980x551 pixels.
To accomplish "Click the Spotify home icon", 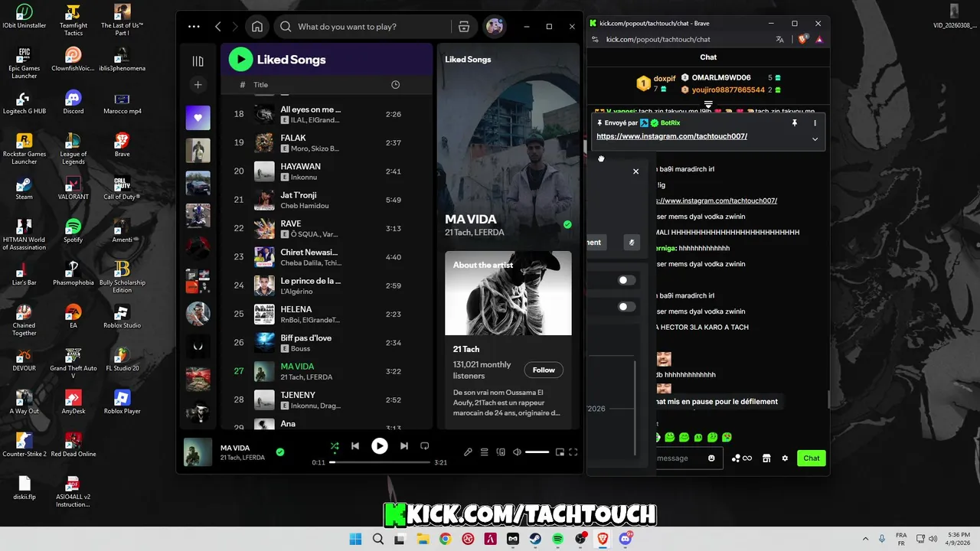I will [257, 27].
